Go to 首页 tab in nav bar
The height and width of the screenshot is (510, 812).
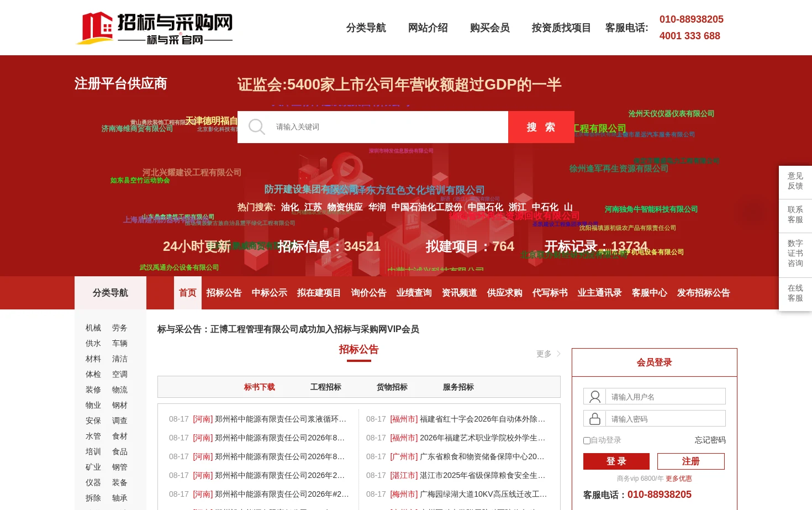point(188,293)
